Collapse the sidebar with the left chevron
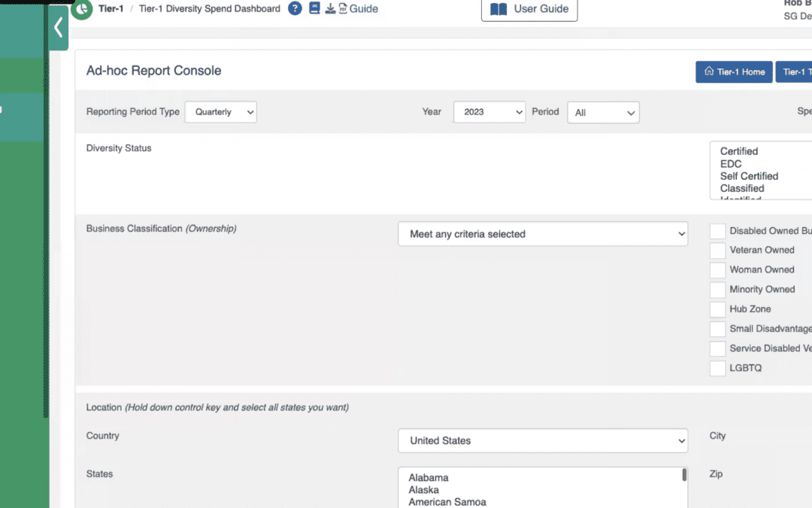This screenshot has width=812, height=508. point(58,26)
